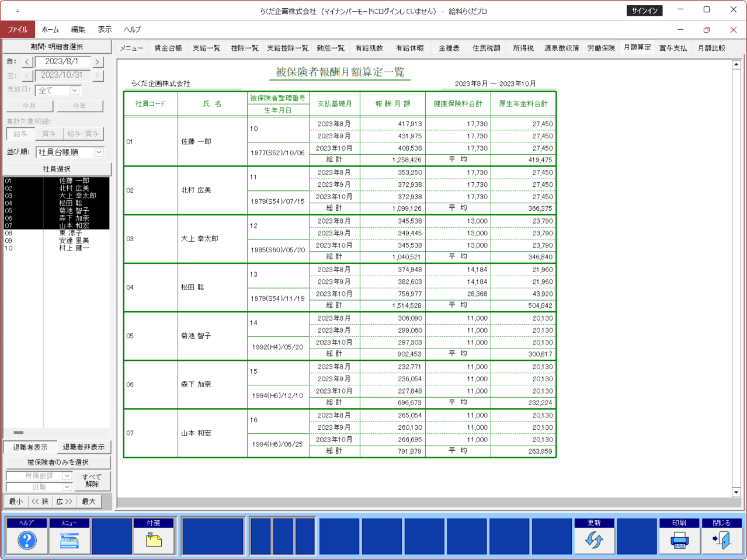This screenshot has height=560, width=747.
Task: Go to next start date arrow
Action: 98,62
